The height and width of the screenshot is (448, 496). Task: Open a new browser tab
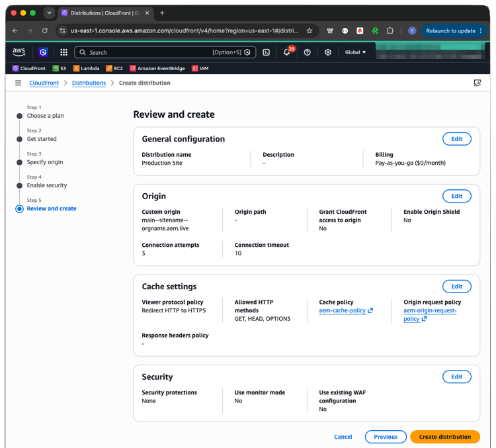tap(162, 13)
